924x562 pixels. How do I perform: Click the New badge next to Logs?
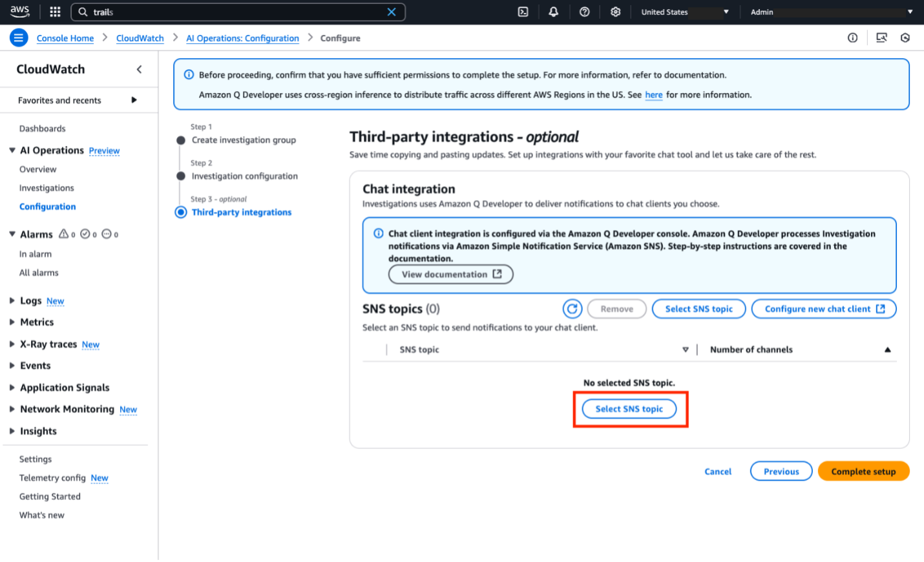(56, 301)
